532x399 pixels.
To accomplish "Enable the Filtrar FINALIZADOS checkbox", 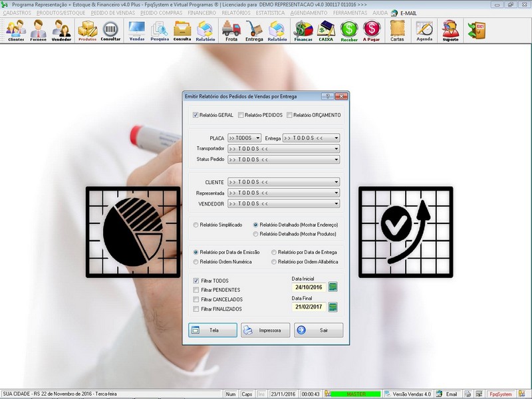I will point(196,309).
